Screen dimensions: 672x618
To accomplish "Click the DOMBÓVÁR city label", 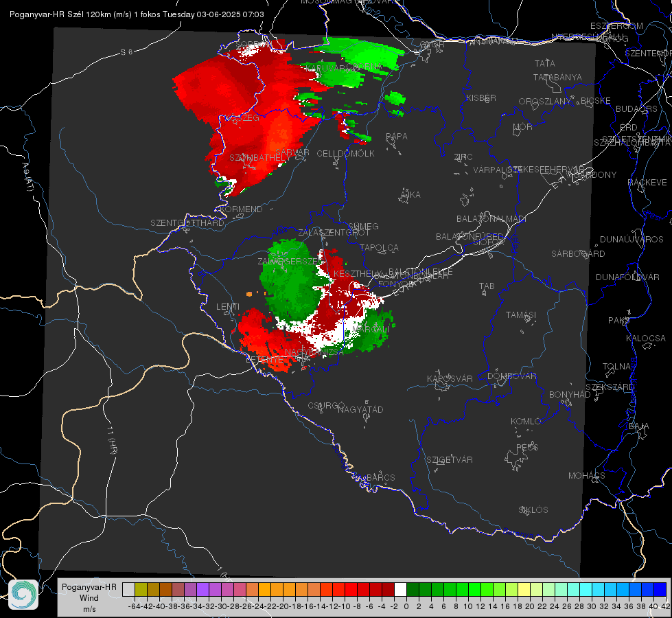I will (511, 376).
